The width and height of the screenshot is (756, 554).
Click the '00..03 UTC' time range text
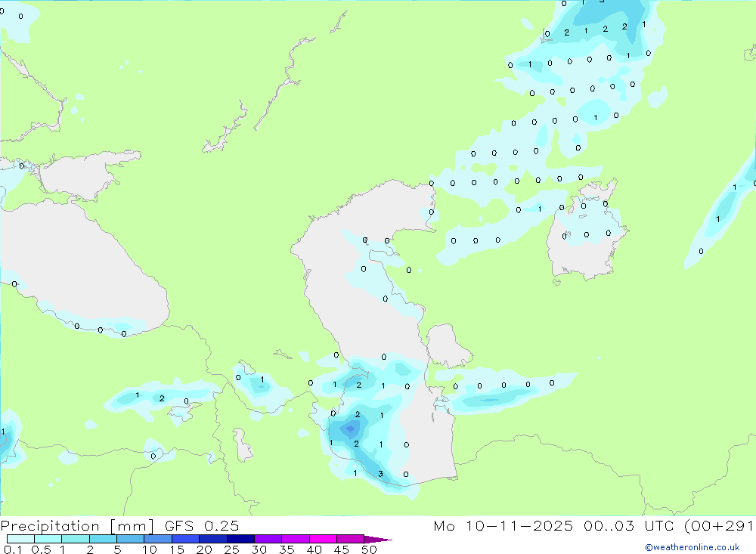click(629, 526)
